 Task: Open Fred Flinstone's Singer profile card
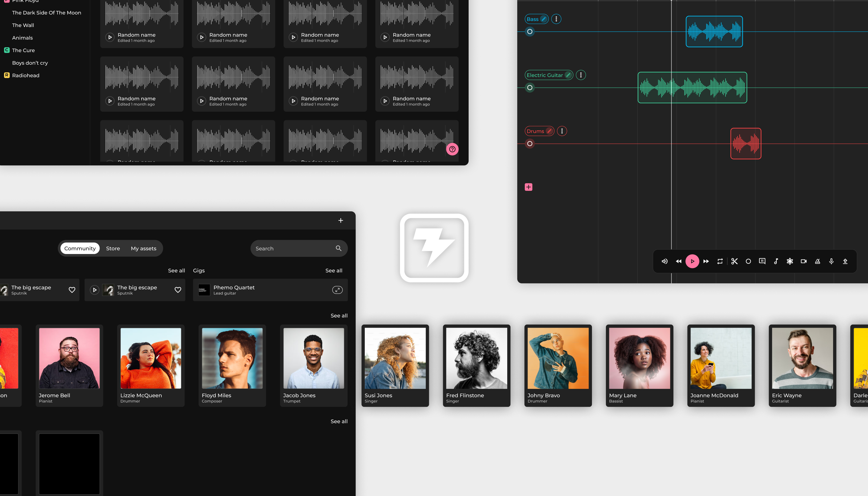[x=477, y=365]
